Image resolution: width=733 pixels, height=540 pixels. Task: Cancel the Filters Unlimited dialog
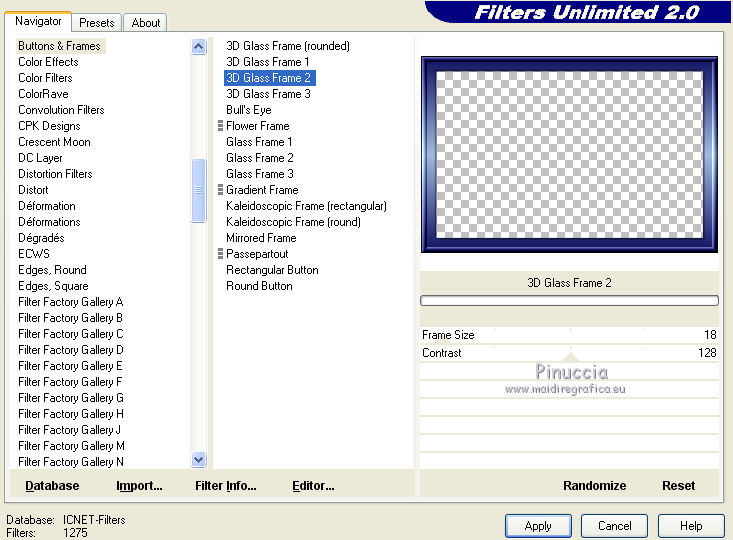coord(614,526)
